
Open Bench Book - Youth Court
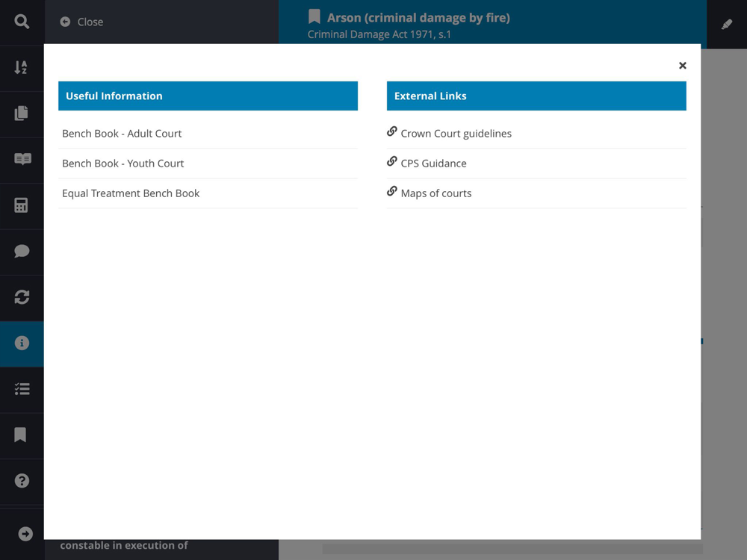208,164
